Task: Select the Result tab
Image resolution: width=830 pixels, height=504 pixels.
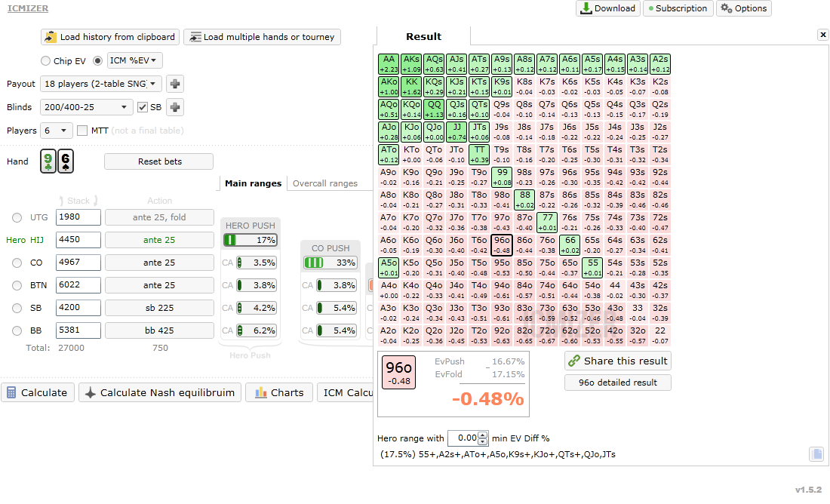Action: (x=423, y=36)
